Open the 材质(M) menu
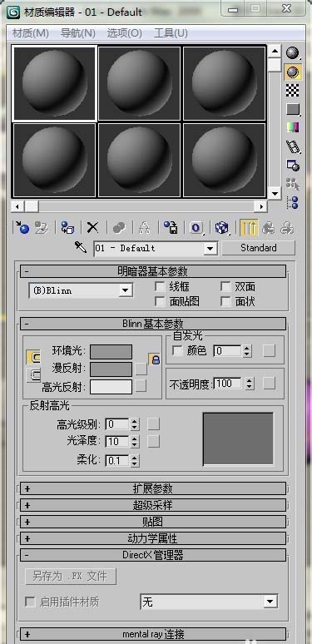The height and width of the screenshot is (644, 312). (x=31, y=33)
